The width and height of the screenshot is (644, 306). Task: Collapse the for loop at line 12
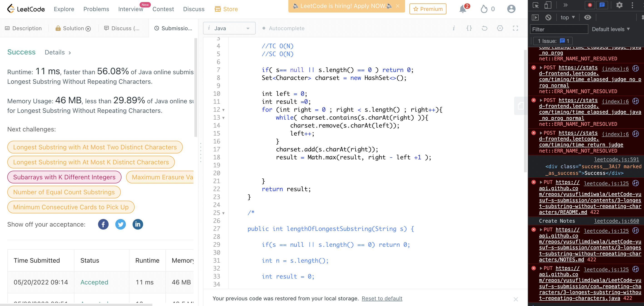point(223,110)
